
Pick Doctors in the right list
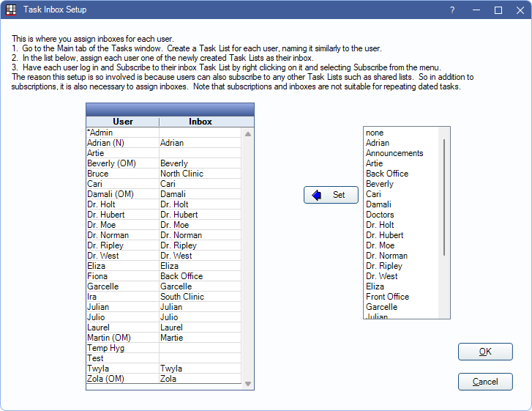click(x=380, y=215)
